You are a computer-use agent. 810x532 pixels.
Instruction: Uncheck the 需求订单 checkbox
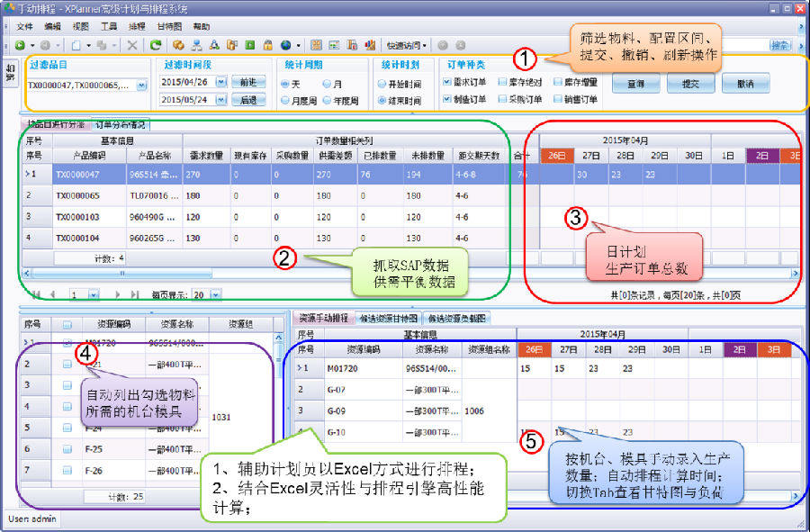click(447, 82)
